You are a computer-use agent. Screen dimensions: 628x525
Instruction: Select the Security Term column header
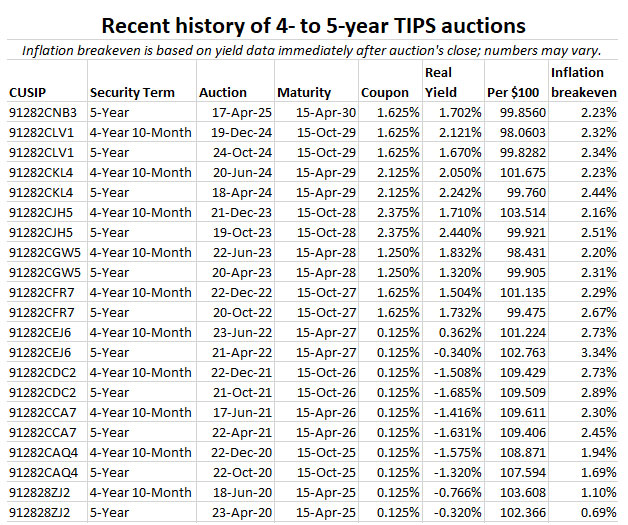tap(130, 92)
